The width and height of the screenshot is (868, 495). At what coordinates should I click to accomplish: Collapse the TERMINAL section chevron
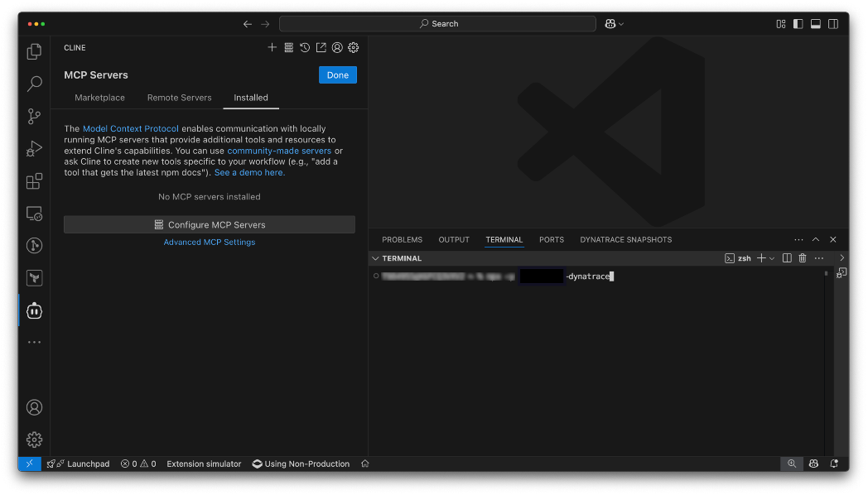pyautogui.click(x=376, y=257)
